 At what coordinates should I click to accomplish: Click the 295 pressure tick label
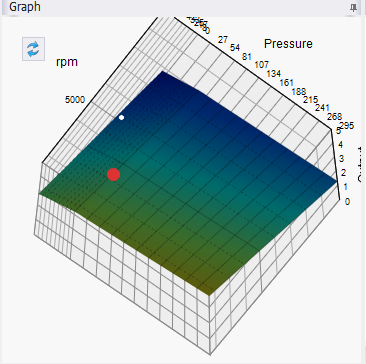pyautogui.click(x=347, y=126)
